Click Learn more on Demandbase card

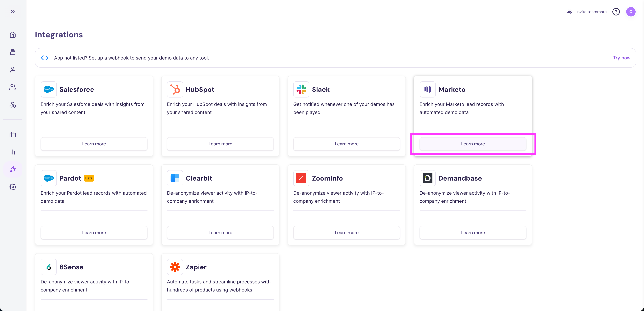[473, 233]
